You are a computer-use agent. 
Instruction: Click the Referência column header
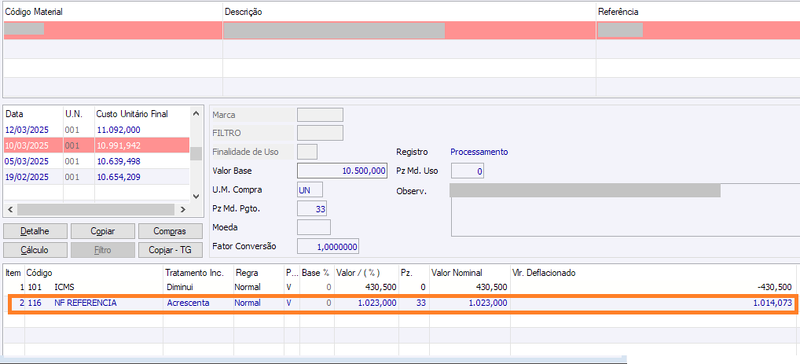[x=618, y=12]
